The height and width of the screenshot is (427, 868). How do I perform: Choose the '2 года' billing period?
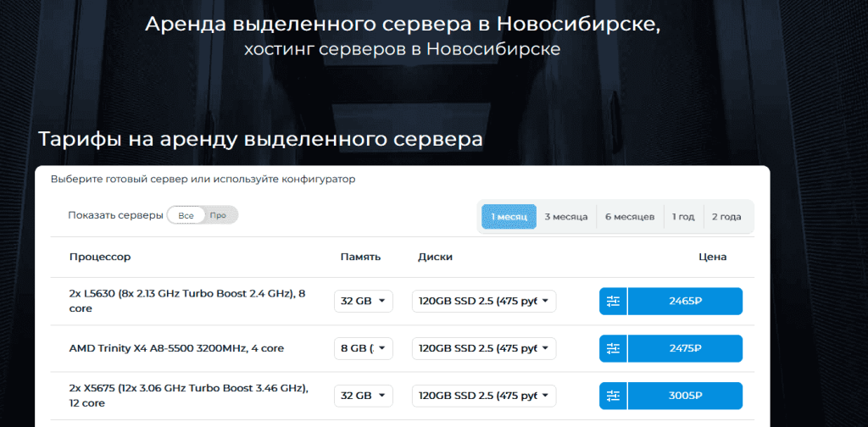[726, 217]
